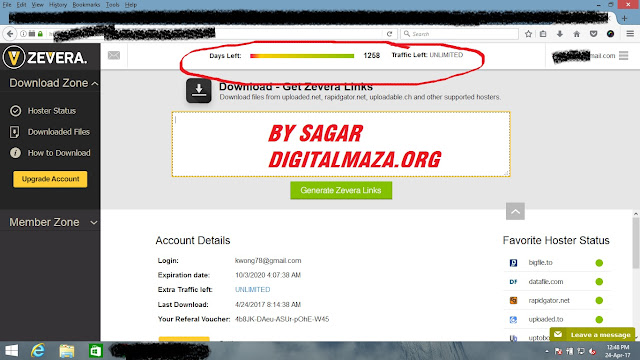Image resolution: width=640 pixels, height=360 pixels.
Task: Click the green status dot for bigfile.to
Action: tap(599, 263)
